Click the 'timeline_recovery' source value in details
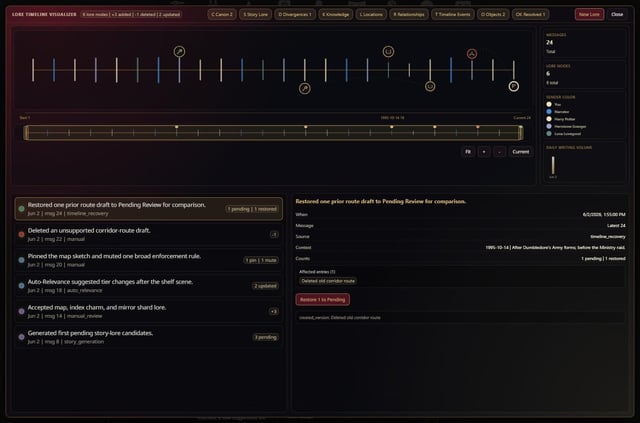The width and height of the screenshot is (640, 423). coord(608,236)
